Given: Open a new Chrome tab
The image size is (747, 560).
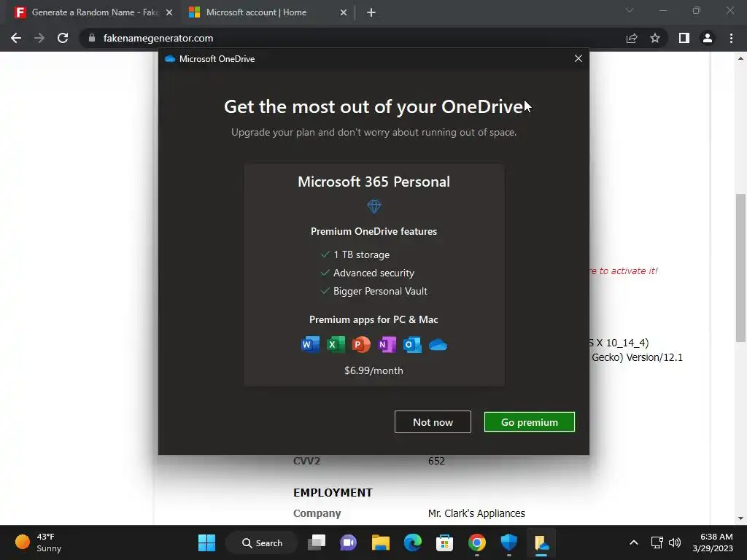Looking at the screenshot, I should click(371, 12).
